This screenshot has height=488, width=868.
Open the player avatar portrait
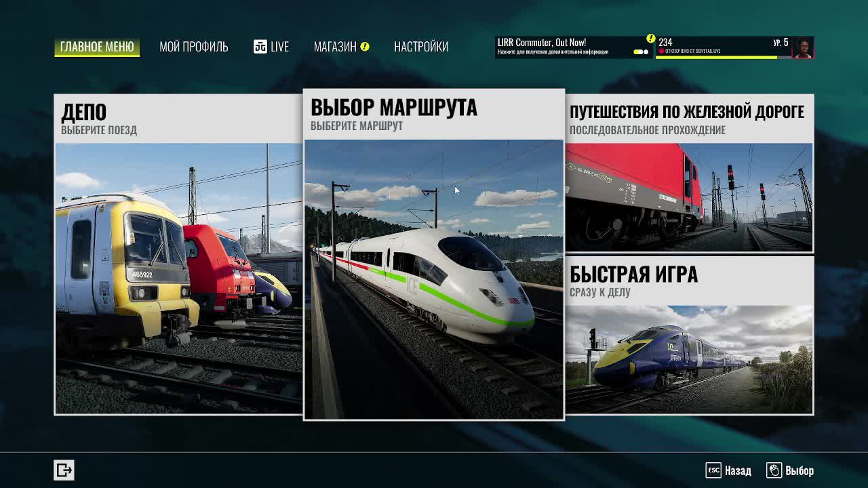tap(803, 47)
